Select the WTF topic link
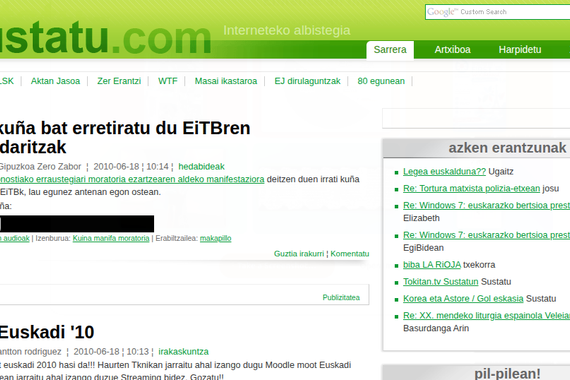Image resolution: width=570 pixels, height=380 pixels. [168, 81]
